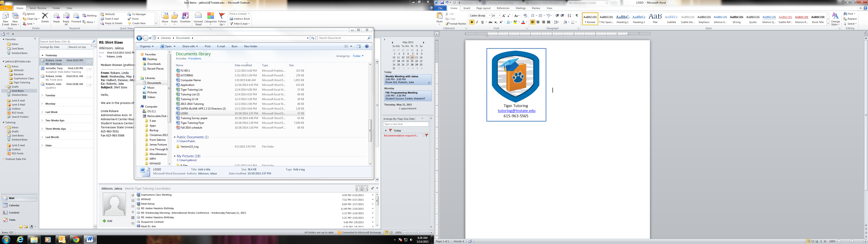Sort paragraphs with the A-Z Sort icon
Screen dimensions: 868x244
pyautogui.click(x=569, y=16)
